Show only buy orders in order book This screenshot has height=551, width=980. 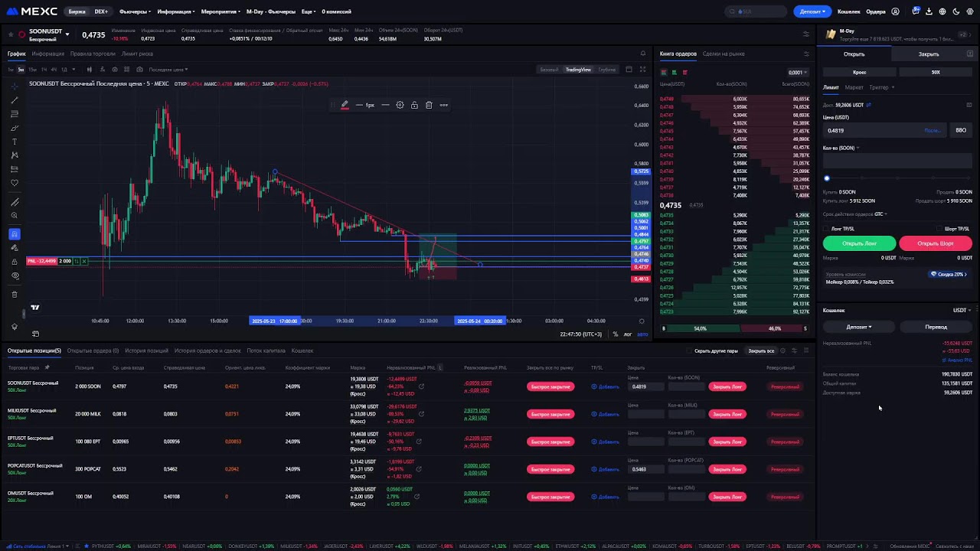pos(674,73)
